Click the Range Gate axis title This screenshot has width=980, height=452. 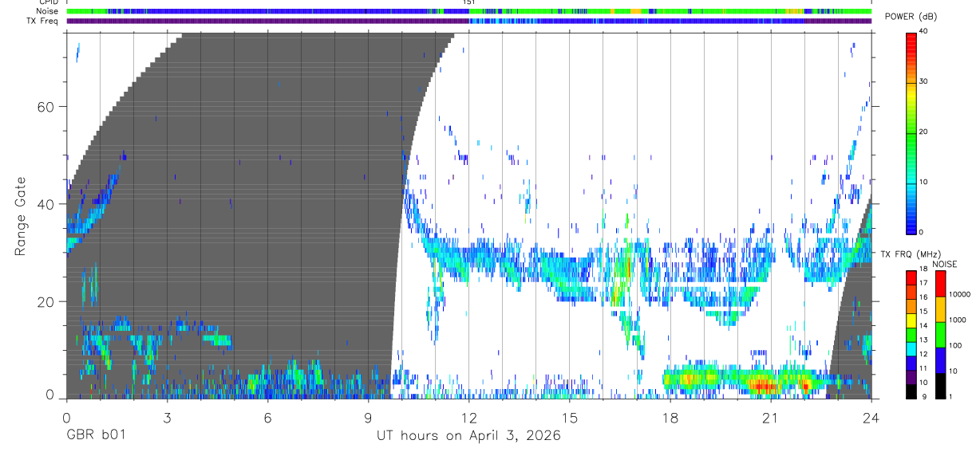(21, 215)
